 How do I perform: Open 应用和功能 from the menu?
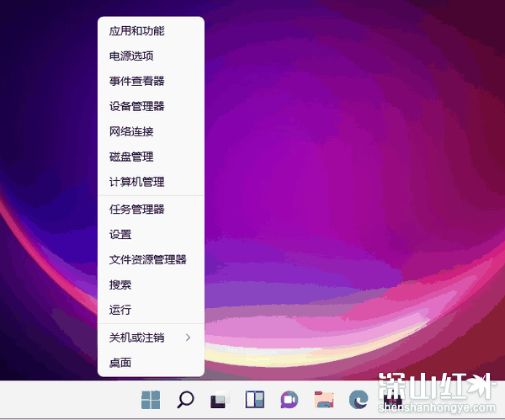151,31
